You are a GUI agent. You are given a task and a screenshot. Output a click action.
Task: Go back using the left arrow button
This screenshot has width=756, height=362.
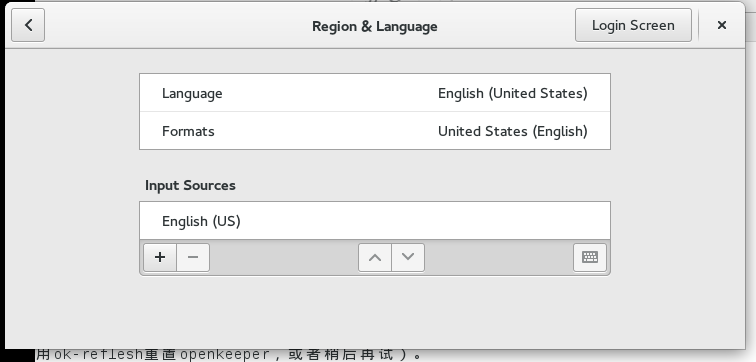(x=28, y=25)
